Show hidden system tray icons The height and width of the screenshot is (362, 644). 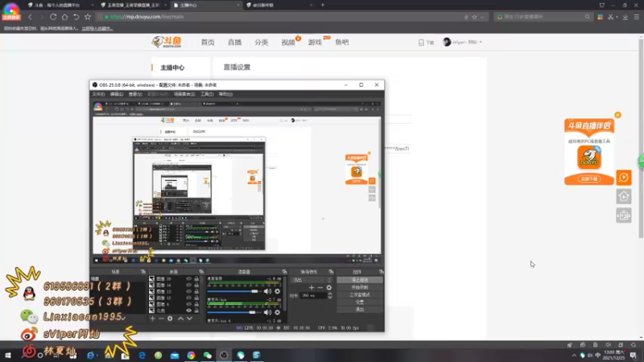tap(574, 356)
